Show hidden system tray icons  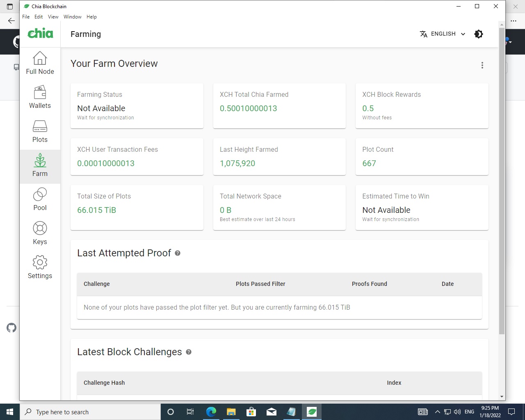tap(437, 412)
